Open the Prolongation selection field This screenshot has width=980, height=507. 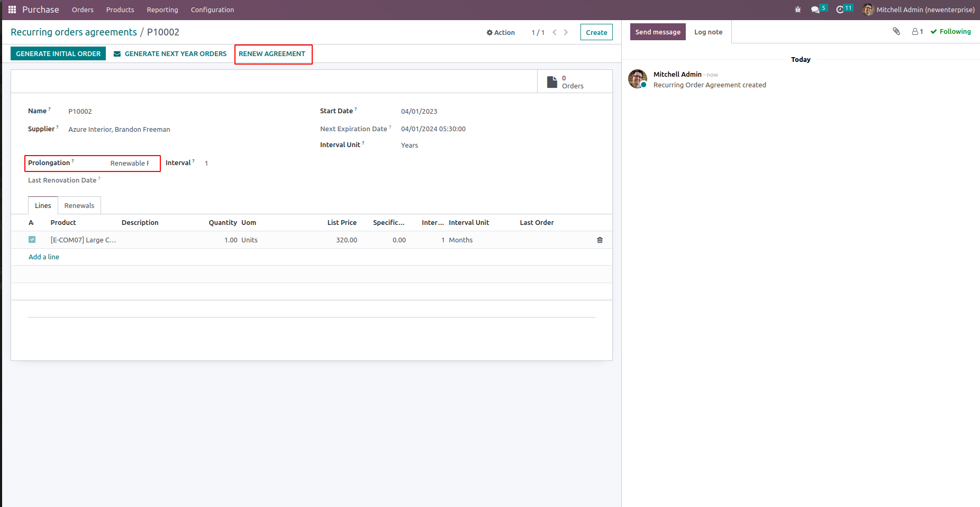point(130,164)
